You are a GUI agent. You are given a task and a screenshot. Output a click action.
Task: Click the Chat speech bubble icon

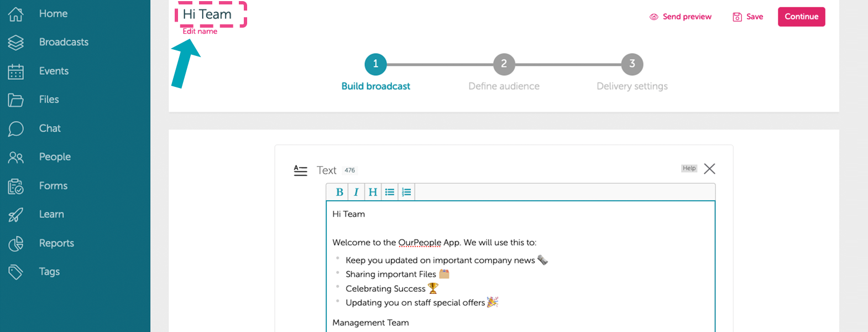coord(15,128)
